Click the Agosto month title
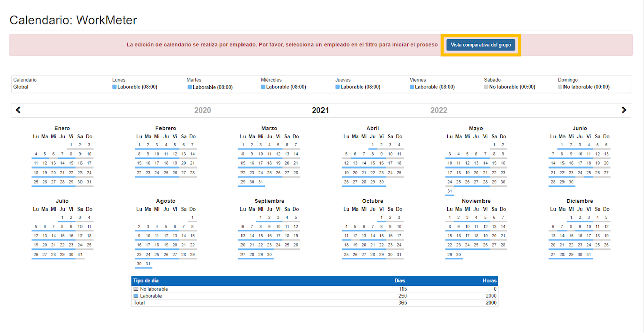Image resolution: width=644 pixels, height=333 pixels. tap(166, 201)
